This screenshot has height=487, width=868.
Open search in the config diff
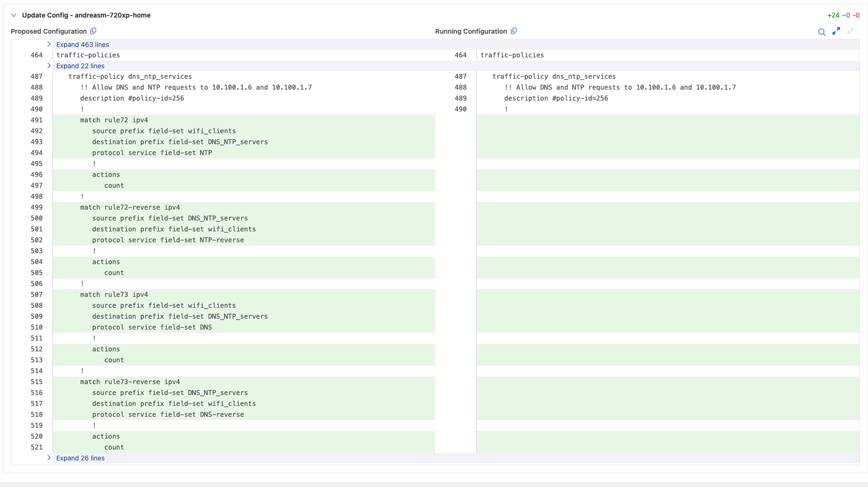pos(822,32)
